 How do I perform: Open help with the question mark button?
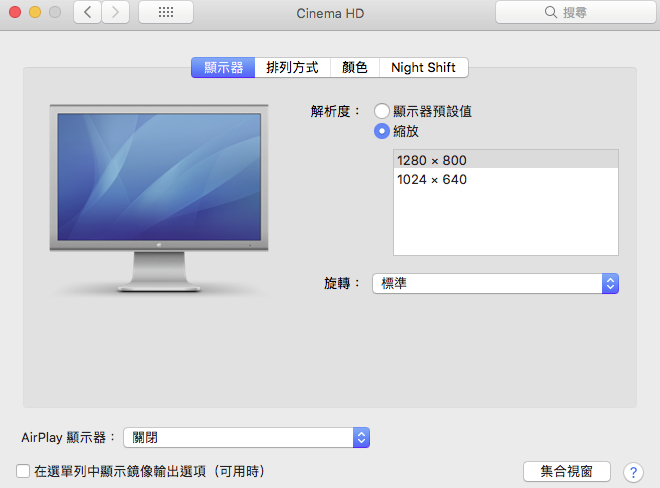coord(633,472)
